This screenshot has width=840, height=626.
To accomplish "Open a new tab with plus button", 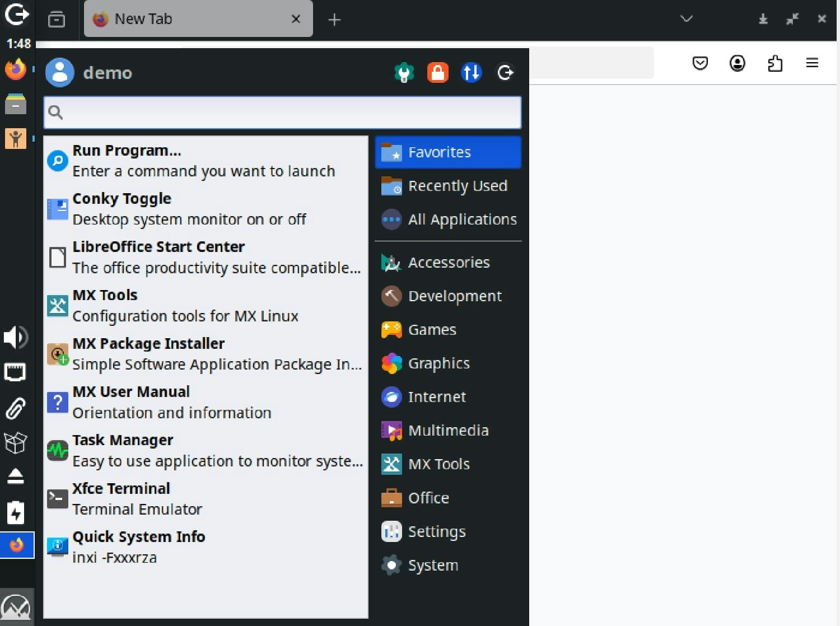I will 334,20.
